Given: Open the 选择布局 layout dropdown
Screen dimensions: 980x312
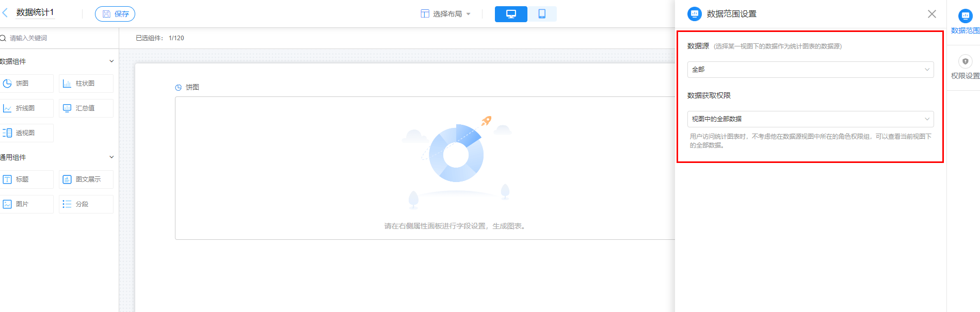Looking at the screenshot, I should click(446, 14).
